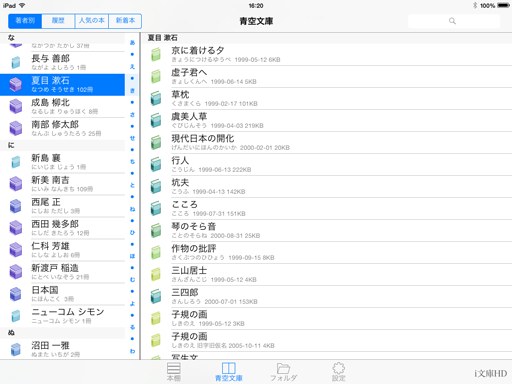Focus the search field
The height and width of the screenshot is (384, 512).
coord(454,21)
